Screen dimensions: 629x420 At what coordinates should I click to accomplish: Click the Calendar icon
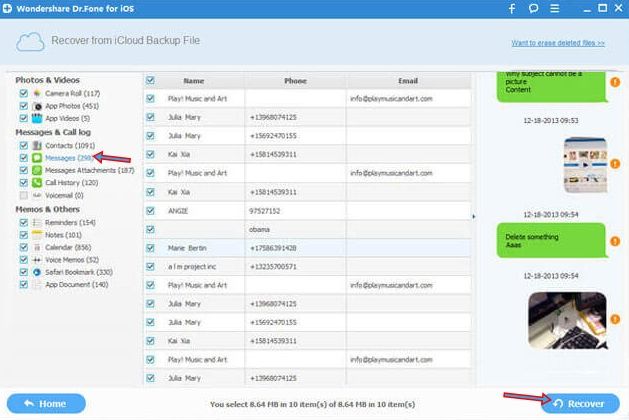[x=37, y=247]
